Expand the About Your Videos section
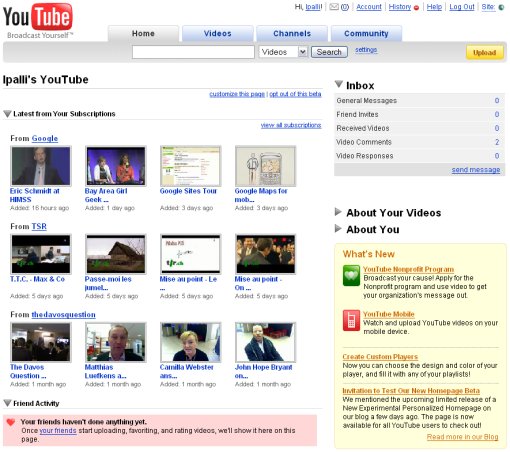This screenshot has height=452, width=510. tap(338, 212)
